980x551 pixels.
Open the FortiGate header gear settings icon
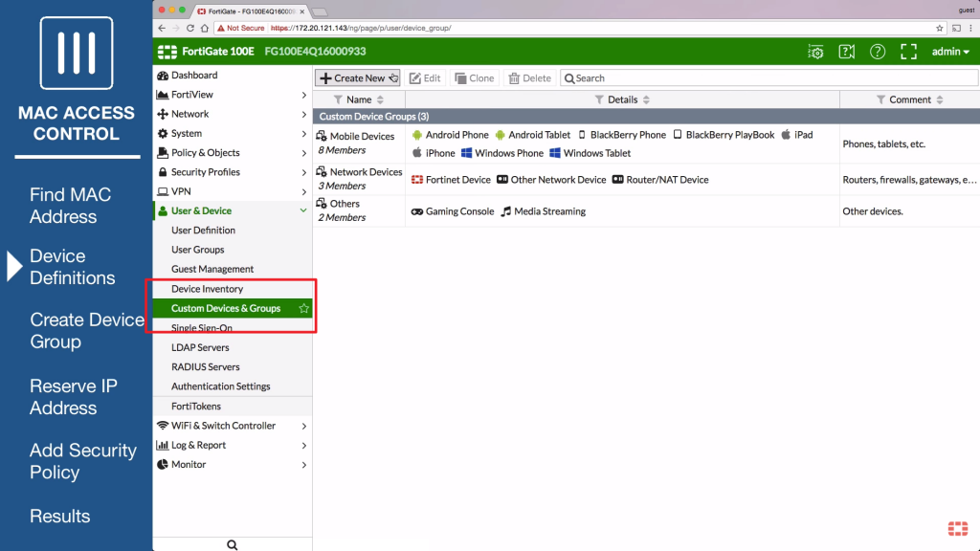(x=815, y=52)
